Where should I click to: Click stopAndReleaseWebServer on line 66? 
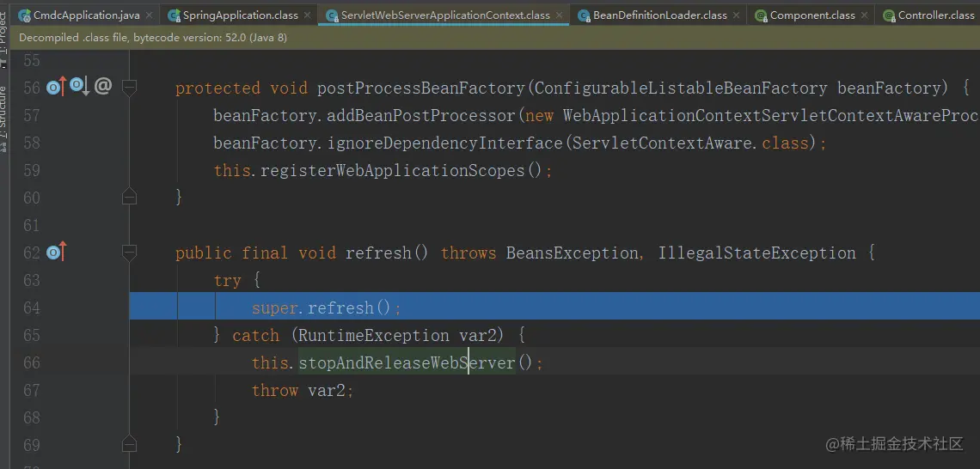(407, 362)
